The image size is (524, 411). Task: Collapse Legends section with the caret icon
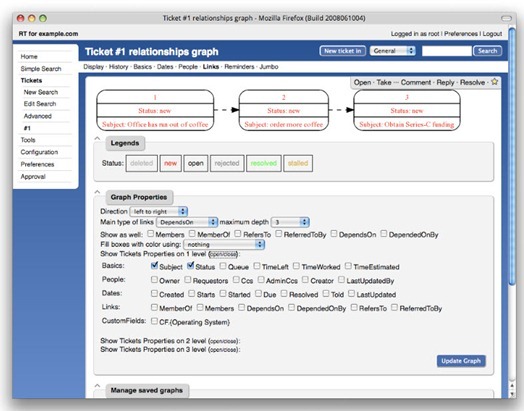pos(97,138)
